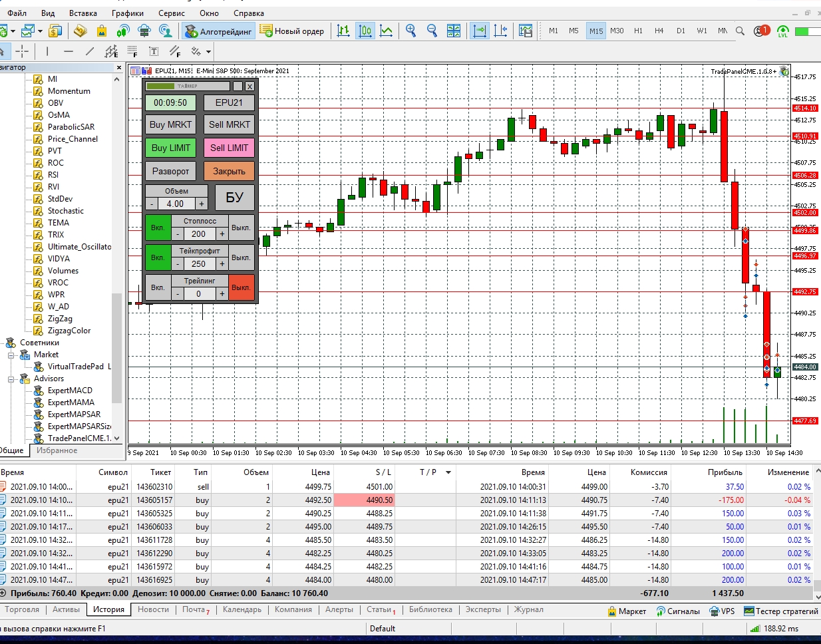This screenshot has height=644, width=821.
Task: Select ExpertMACD in Navigator tree
Action: tap(70, 391)
